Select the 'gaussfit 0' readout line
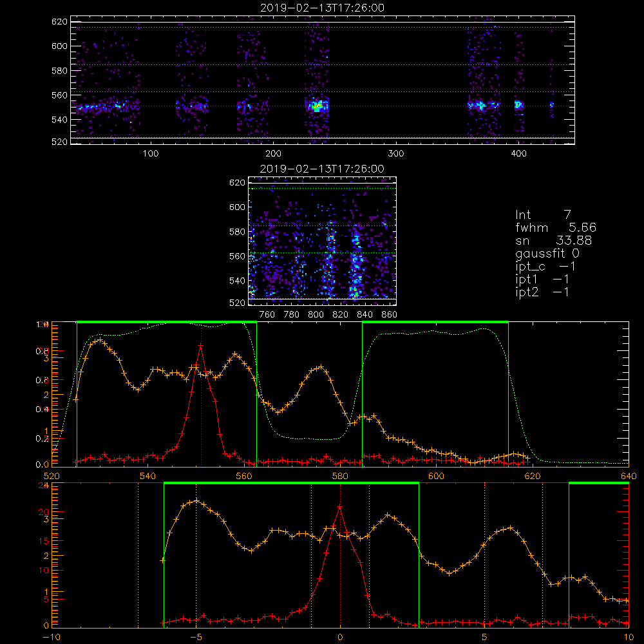Screen dimensions: 644x644 [x=547, y=254]
